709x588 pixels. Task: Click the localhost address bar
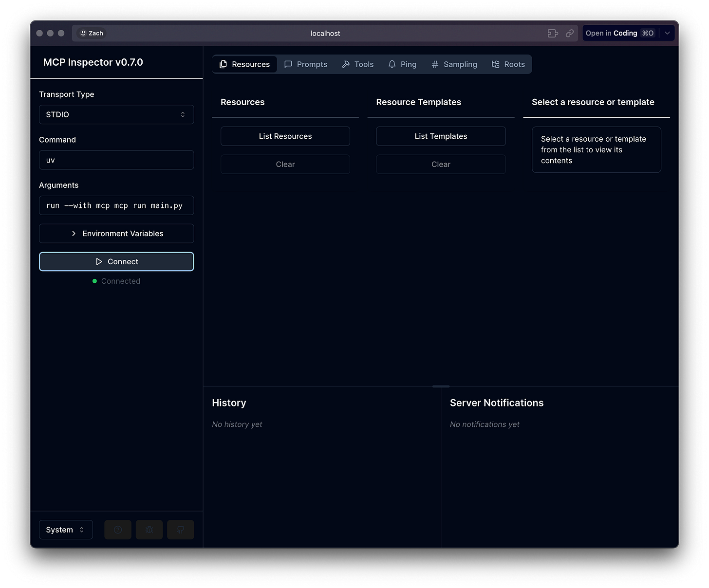pos(325,33)
